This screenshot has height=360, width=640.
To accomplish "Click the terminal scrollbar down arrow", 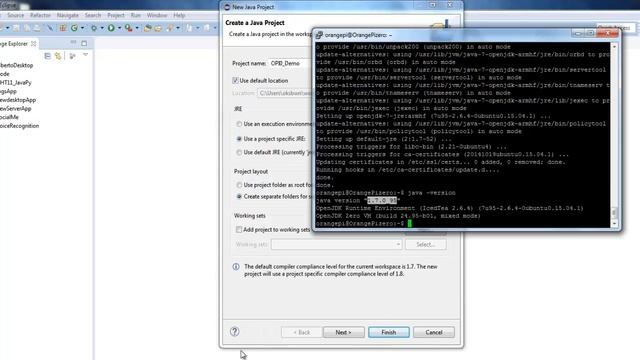I will pos(614,224).
